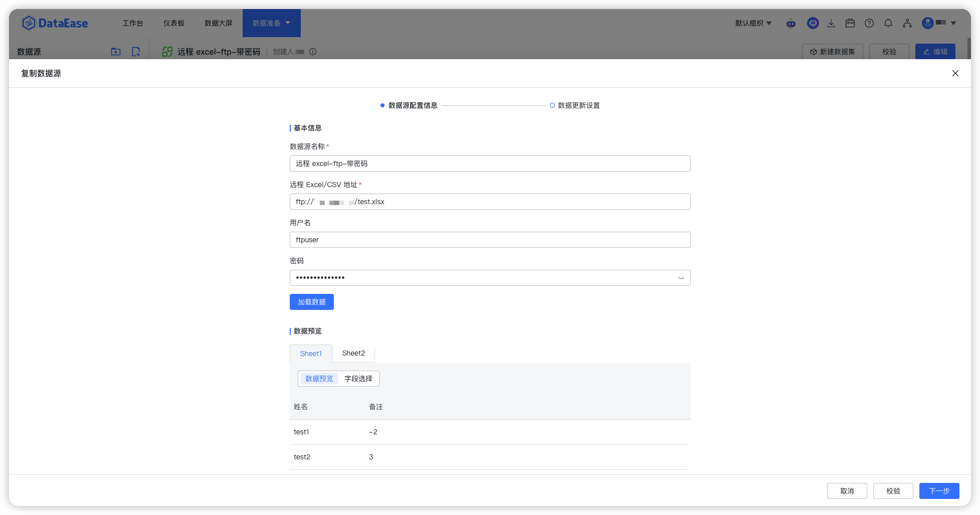
Task: Open the notifications bell icon
Action: (x=888, y=23)
